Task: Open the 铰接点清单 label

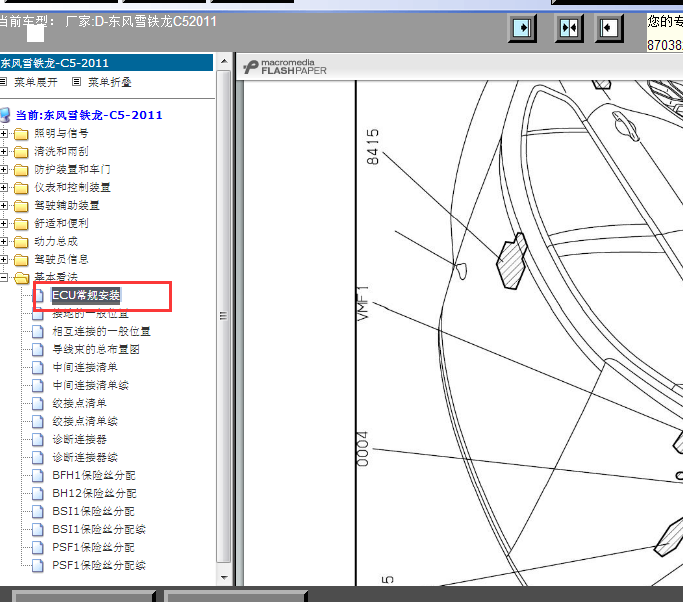Action: coord(79,403)
